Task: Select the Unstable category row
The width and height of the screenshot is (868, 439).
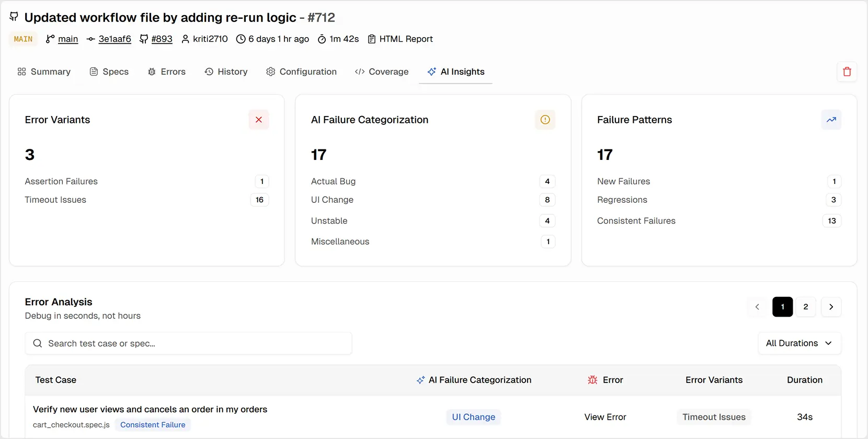Action: (433, 221)
